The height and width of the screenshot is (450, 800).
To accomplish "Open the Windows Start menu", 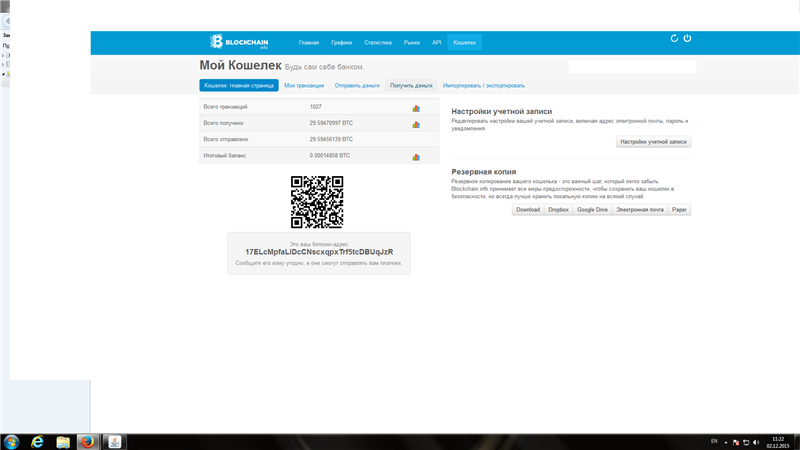I will point(11,442).
